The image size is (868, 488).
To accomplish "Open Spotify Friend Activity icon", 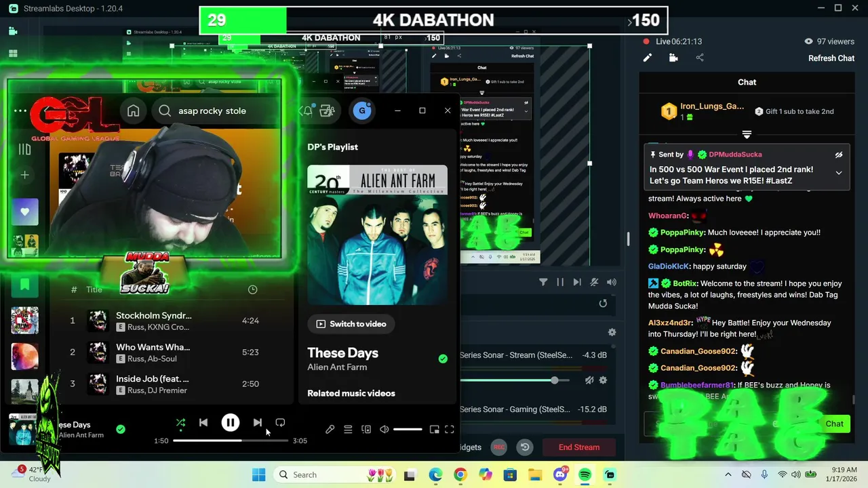I will tap(328, 110).
